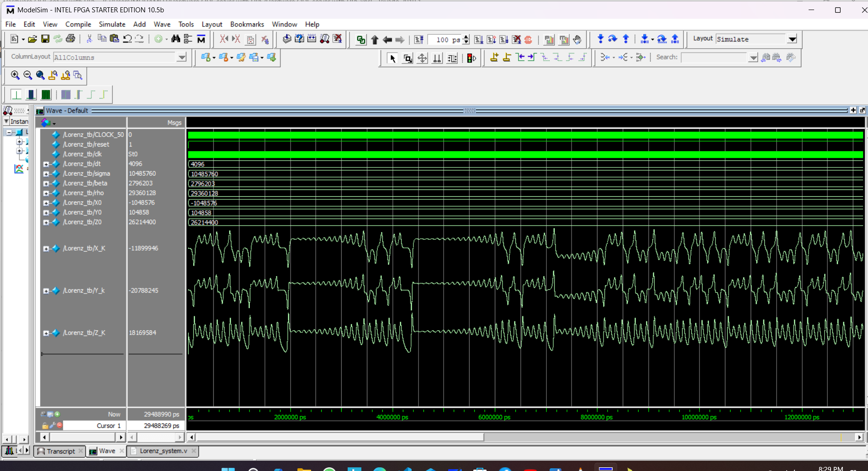Click the green Add Cursor icon
This screenshot has height=471, width=868.
(x=57, y=414)
